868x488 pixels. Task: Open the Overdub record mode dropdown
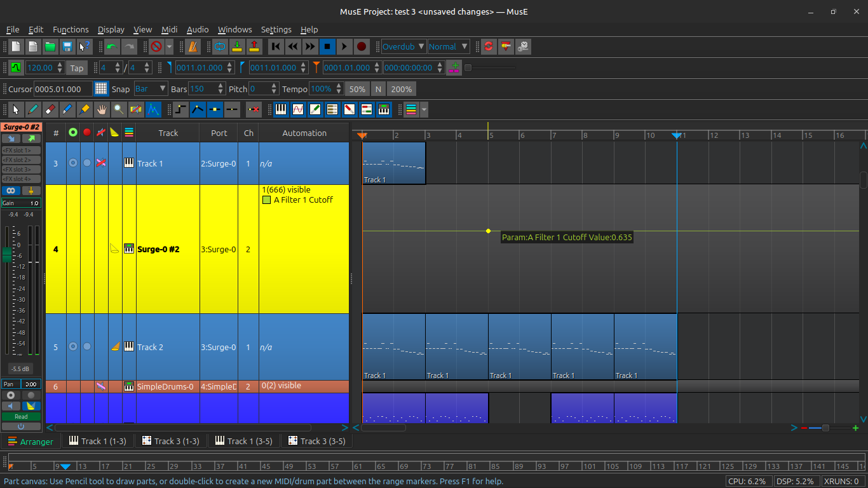[403, 46]
